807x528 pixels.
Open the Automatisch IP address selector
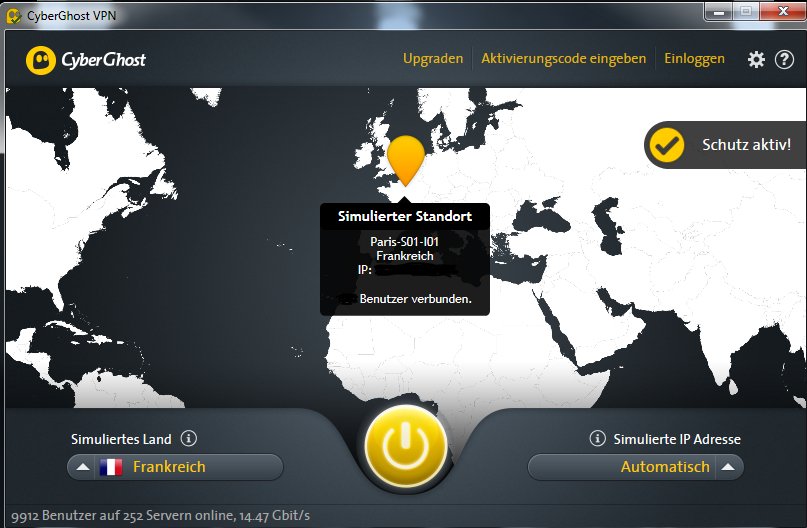(x=636, y=467)
